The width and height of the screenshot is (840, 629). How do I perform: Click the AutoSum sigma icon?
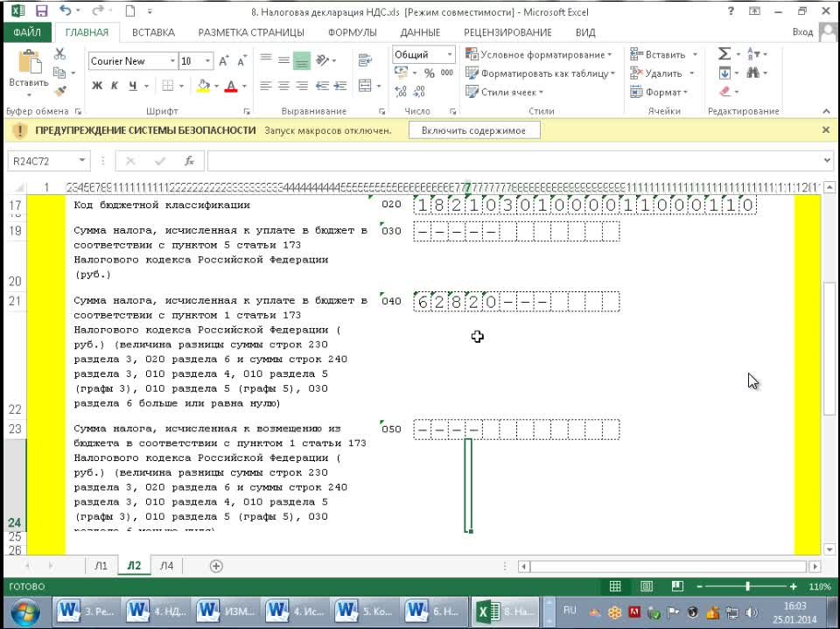(x=724, y=54)
